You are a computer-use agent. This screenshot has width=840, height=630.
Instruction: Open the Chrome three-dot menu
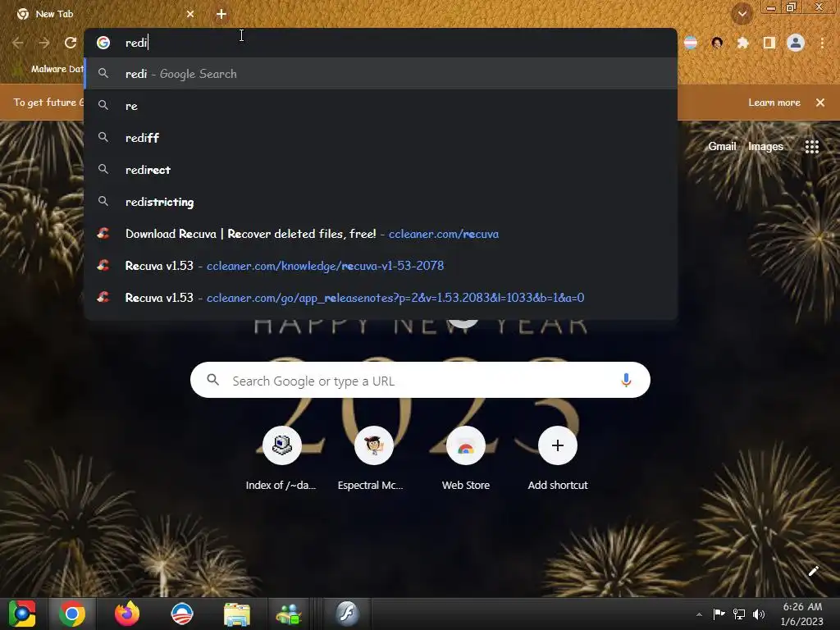[822, 43]
